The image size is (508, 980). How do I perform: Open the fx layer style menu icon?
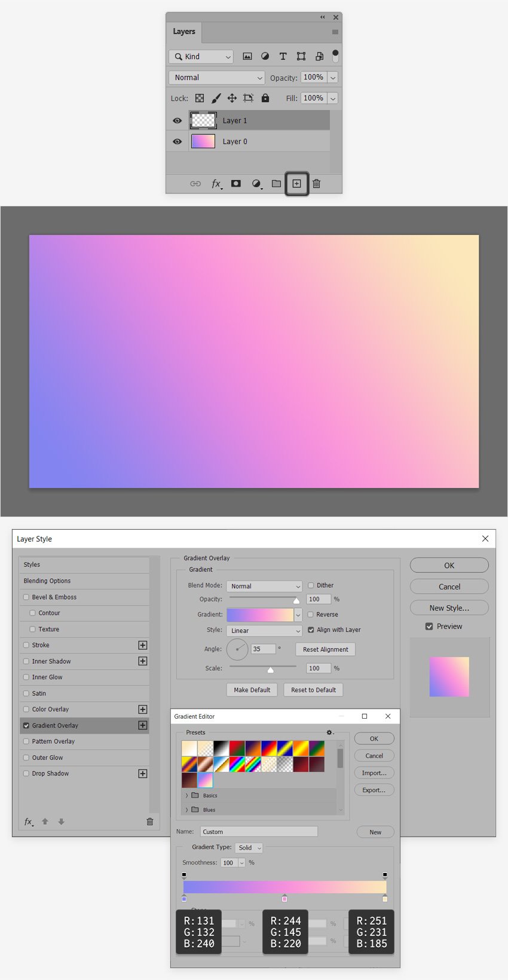tap(217, 184)
